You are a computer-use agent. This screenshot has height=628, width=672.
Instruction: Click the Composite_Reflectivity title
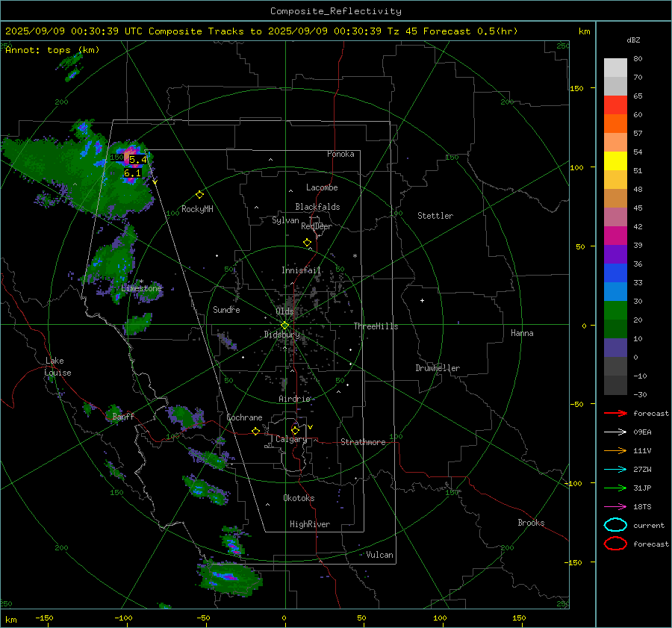(335, 11)
